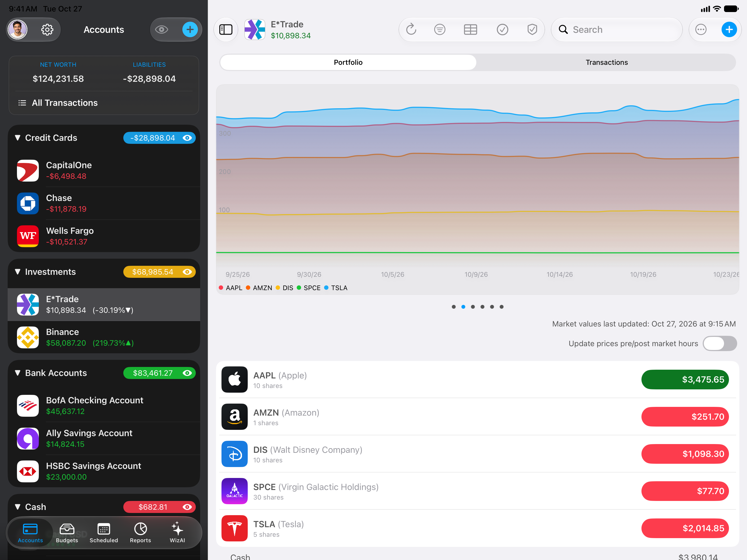Image resolution: width=747 pixels, height=560 pixels.
Task: Open the CapitalOne credit card account
Action: click(x=104, y=171)
